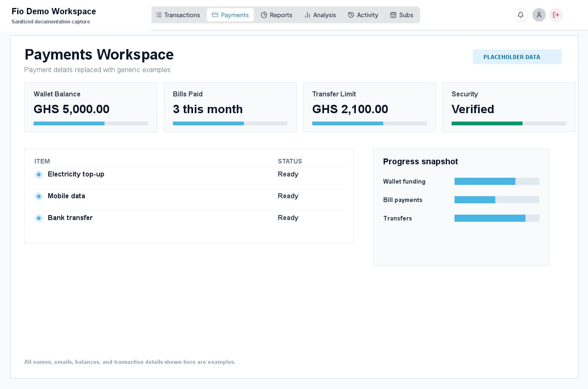The height and width of the screenshot is (389, 588).
Task: Click the Payments Workspace heading
Action: (x=99, y=55)
